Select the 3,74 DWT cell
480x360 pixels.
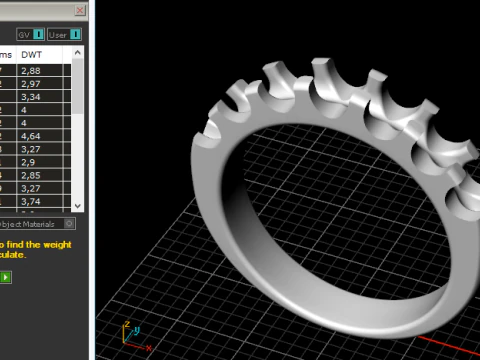pyautogui.click(x=40, y=201)
